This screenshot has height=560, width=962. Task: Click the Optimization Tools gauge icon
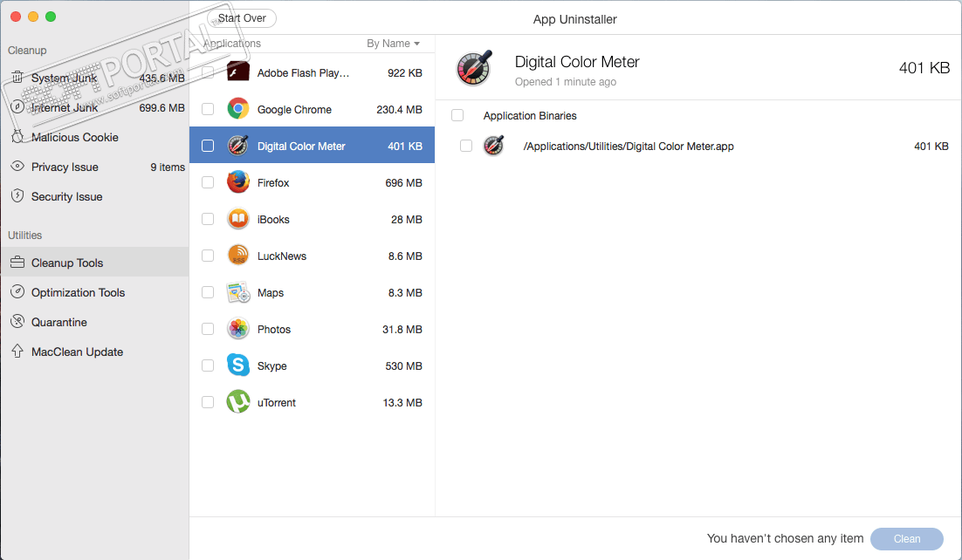(x=17, y=292)
